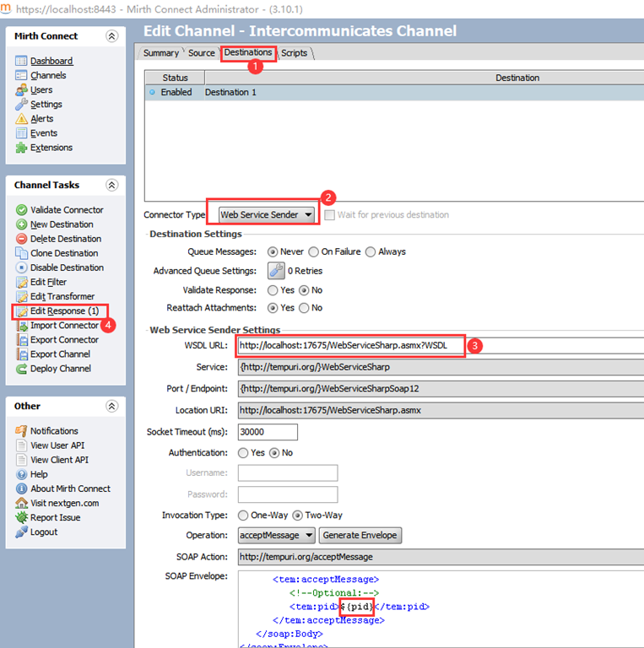Set Reattach Attachments to No
644x648 pixels.
[x=304, y=308]
